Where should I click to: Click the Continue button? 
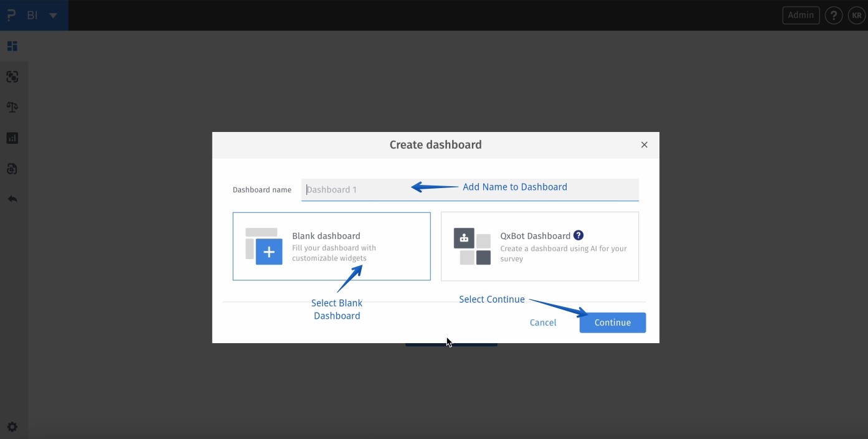click(x=613, y=323)
